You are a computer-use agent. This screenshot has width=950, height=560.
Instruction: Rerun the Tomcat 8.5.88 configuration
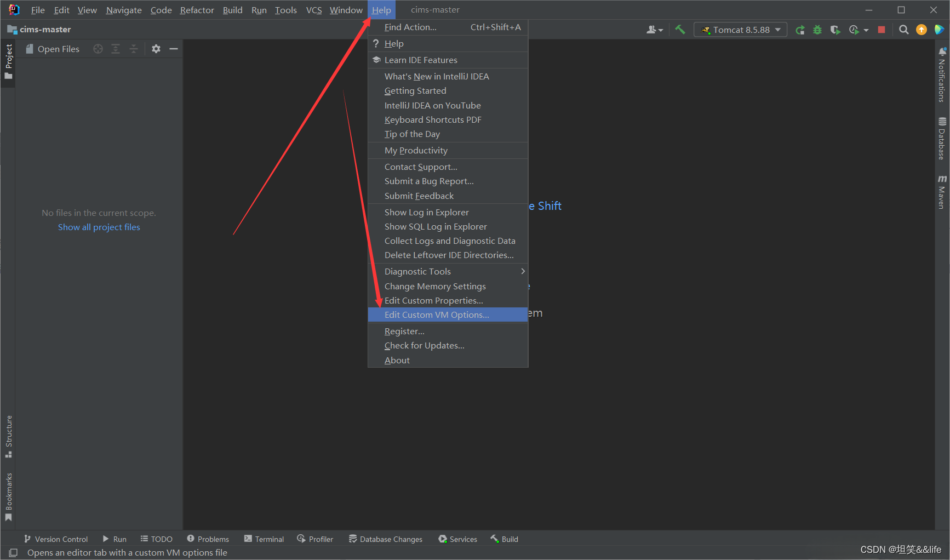800,30
